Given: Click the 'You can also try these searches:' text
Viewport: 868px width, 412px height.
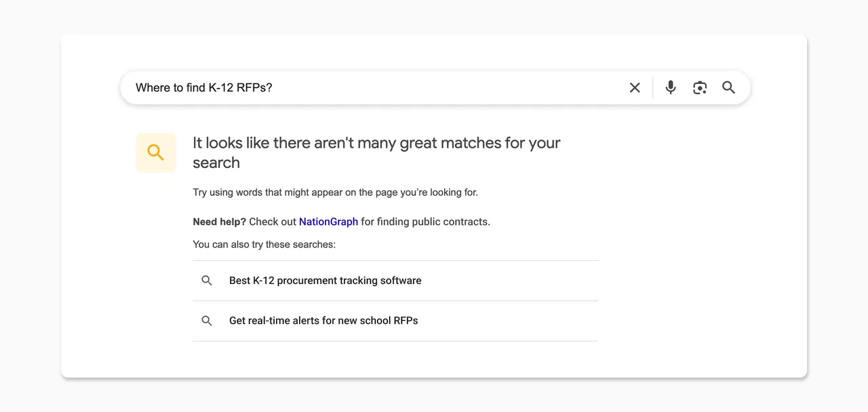Looking at the screenshot, I should pyautogui.click(x=264, y=244).
